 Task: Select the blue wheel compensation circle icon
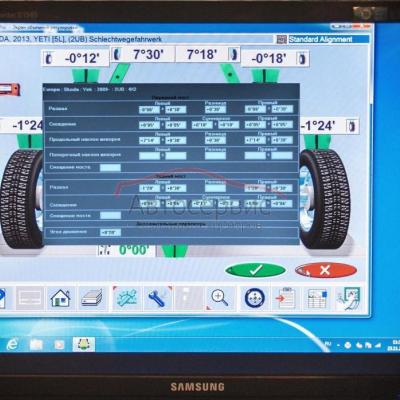tap(254, 298)
